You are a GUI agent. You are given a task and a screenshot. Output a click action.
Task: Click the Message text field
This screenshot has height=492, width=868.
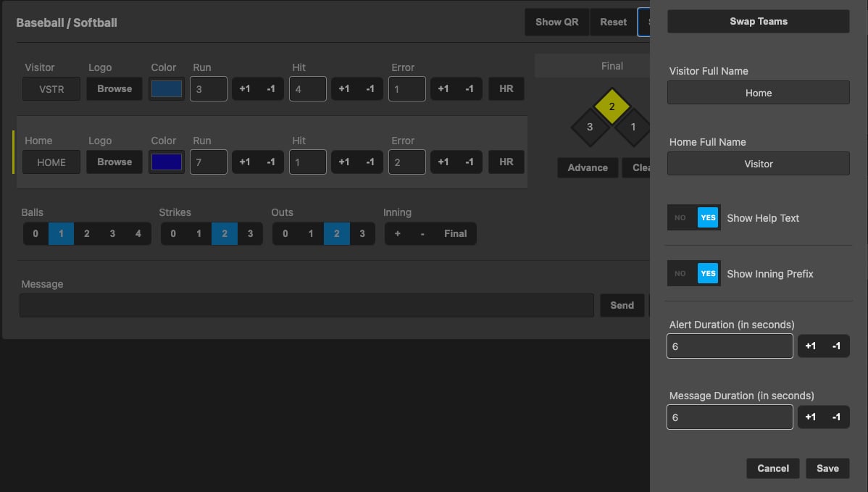pyautogui.click(x=306, y=306)
